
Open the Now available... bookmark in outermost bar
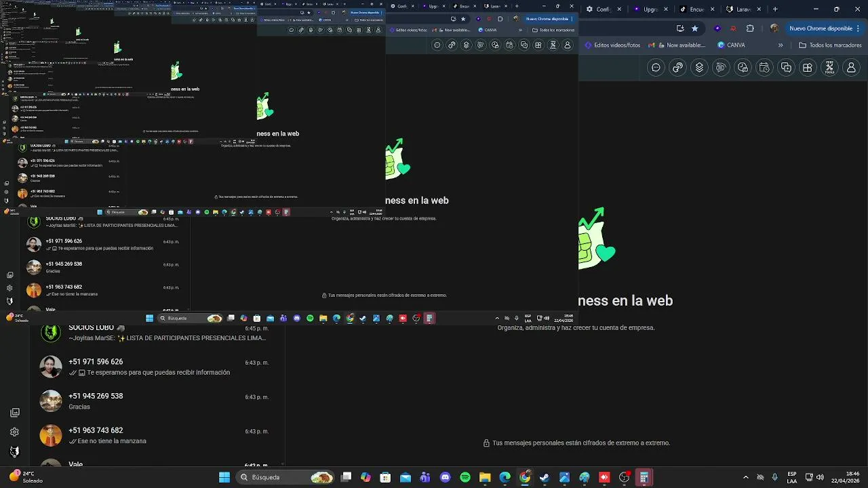pyautogui.click(x=677, y=45)
